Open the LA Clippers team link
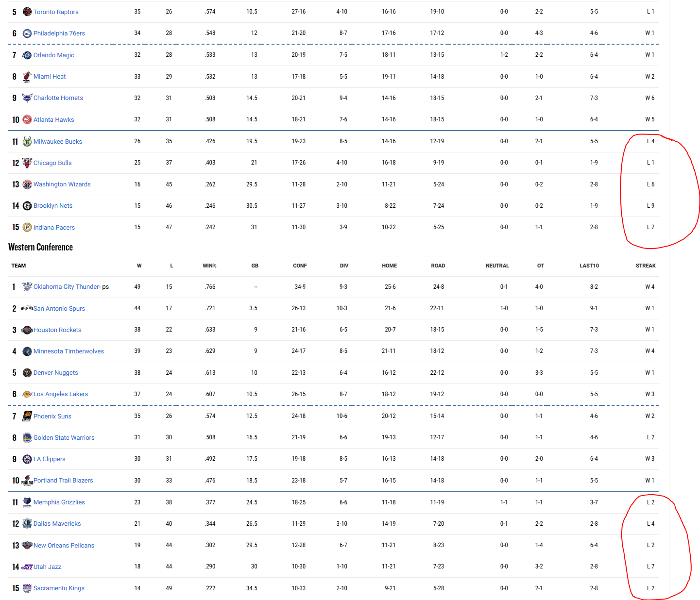700x600 pixels. click(x=50, y=459)
